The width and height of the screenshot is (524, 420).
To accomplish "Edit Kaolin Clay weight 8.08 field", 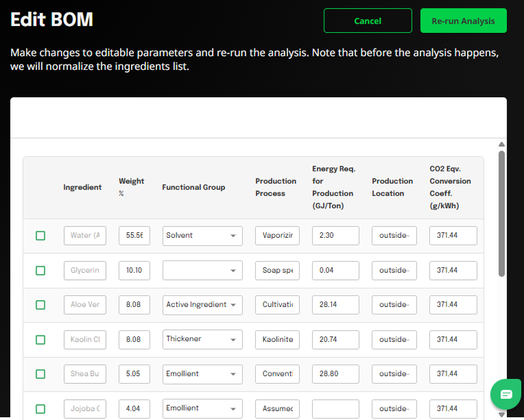I will (x=134, y=340).
